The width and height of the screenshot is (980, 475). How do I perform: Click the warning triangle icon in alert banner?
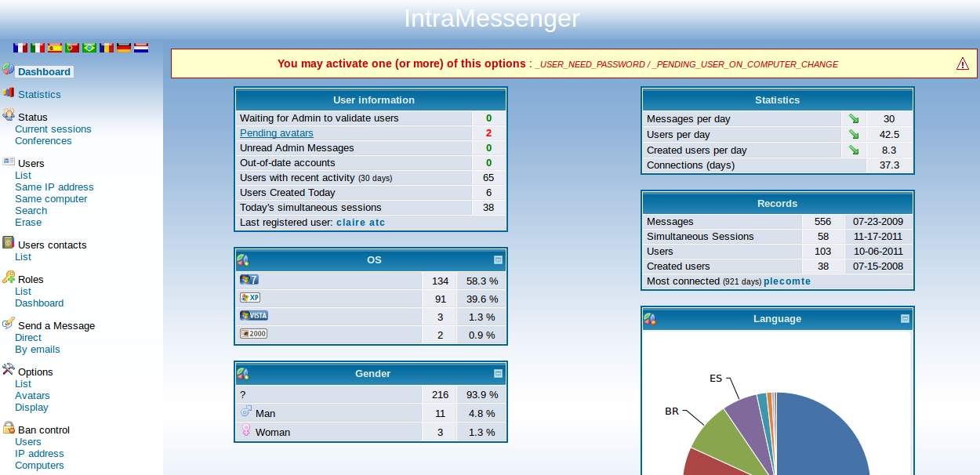coord(963,63)
